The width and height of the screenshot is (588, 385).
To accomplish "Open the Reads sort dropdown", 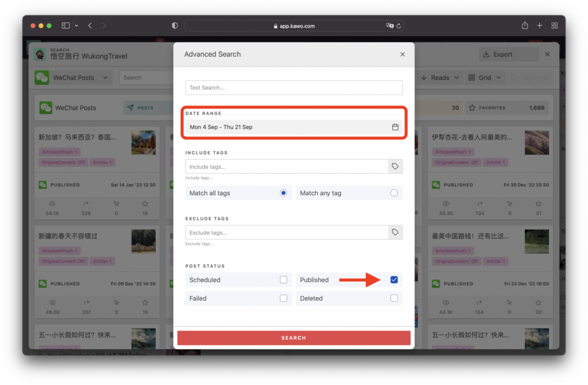I will (x=439, y=77).
